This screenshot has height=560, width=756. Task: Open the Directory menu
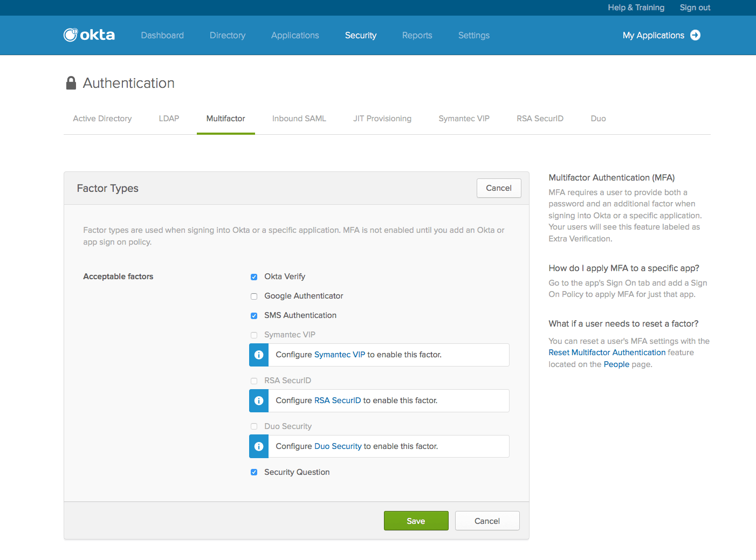pos(227,36)
